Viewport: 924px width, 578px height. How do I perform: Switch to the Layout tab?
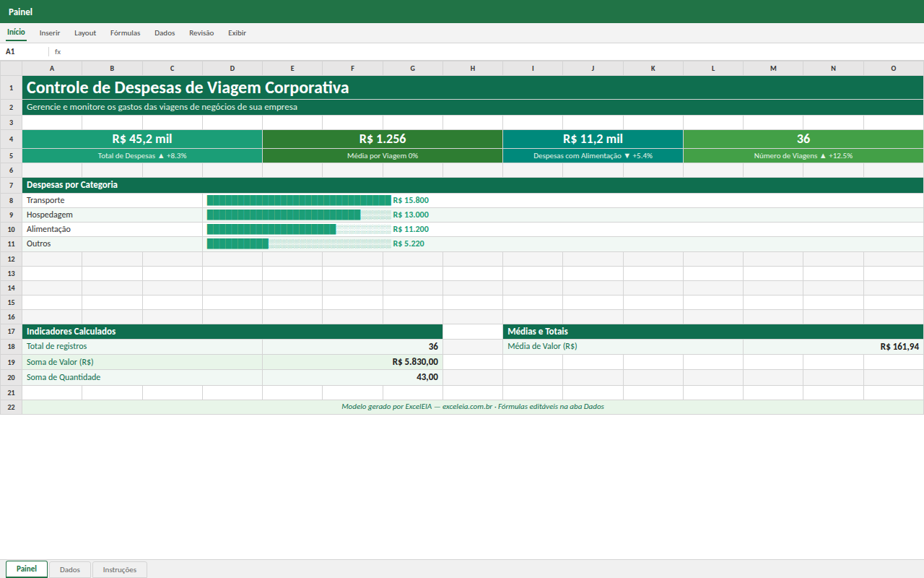pos(85,33)
